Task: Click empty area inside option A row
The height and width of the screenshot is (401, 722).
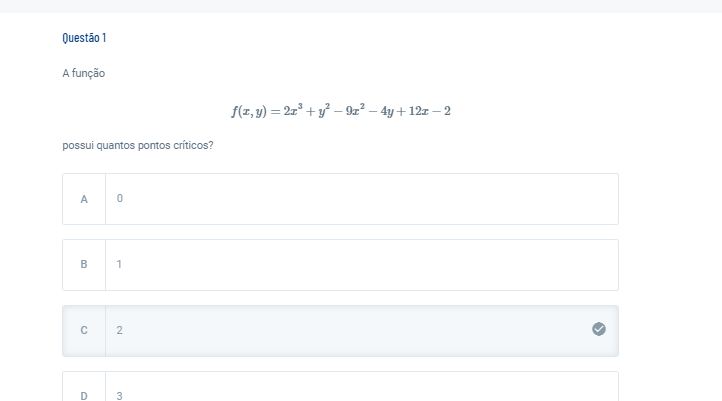Action: click(362, 199)
